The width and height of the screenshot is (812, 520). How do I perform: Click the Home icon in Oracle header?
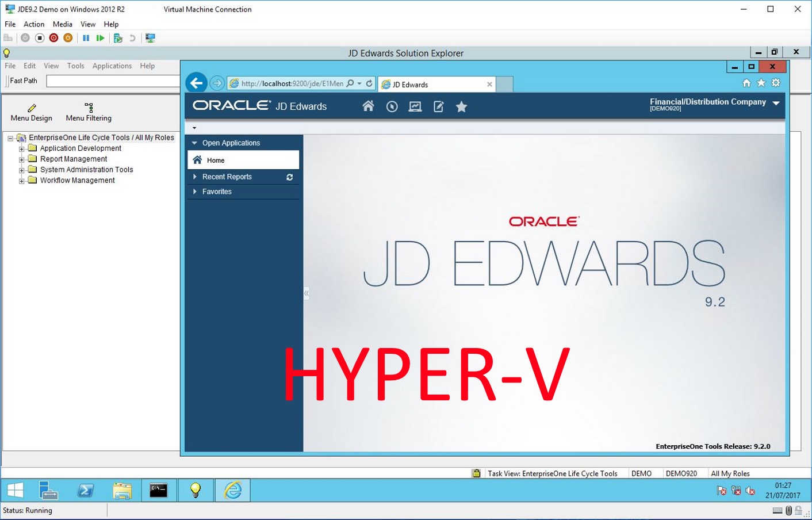pos(368,106)
